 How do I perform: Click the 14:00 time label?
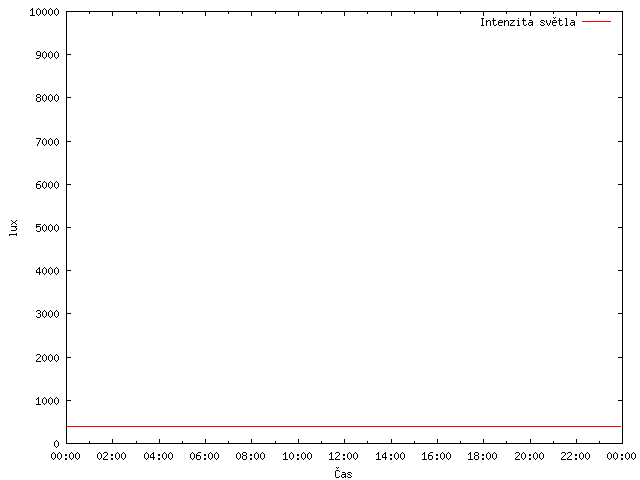[x=391, y=456]
